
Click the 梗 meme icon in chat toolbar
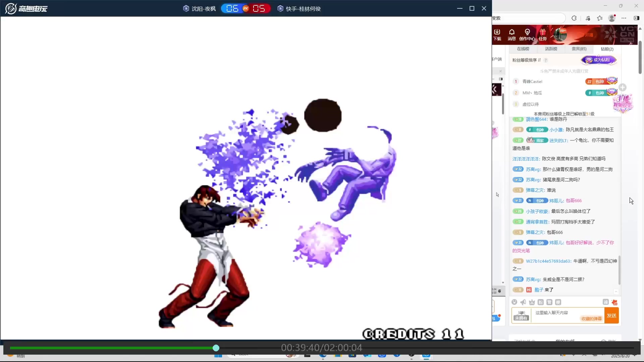(x=558, y=302)
